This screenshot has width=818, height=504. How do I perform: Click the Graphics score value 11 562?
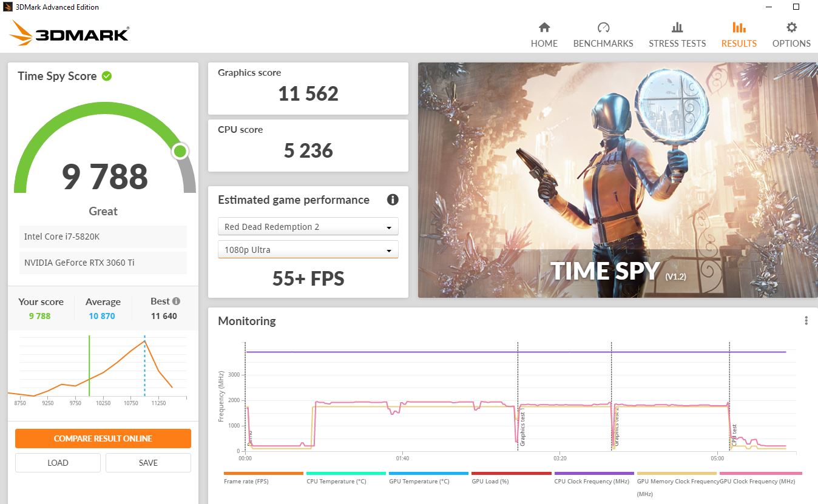(x=308, y=93)
